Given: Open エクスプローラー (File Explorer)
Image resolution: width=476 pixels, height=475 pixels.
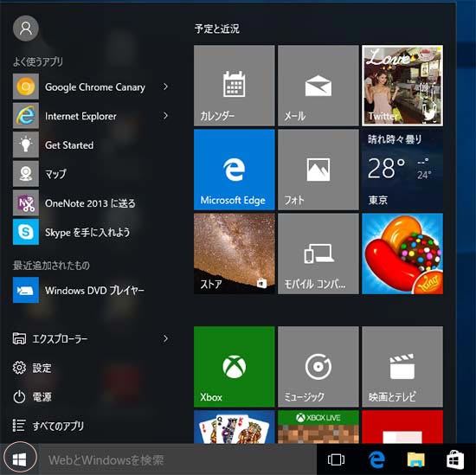Looking at the screenshot, I should pyautogui.click(x=50, y=338).
